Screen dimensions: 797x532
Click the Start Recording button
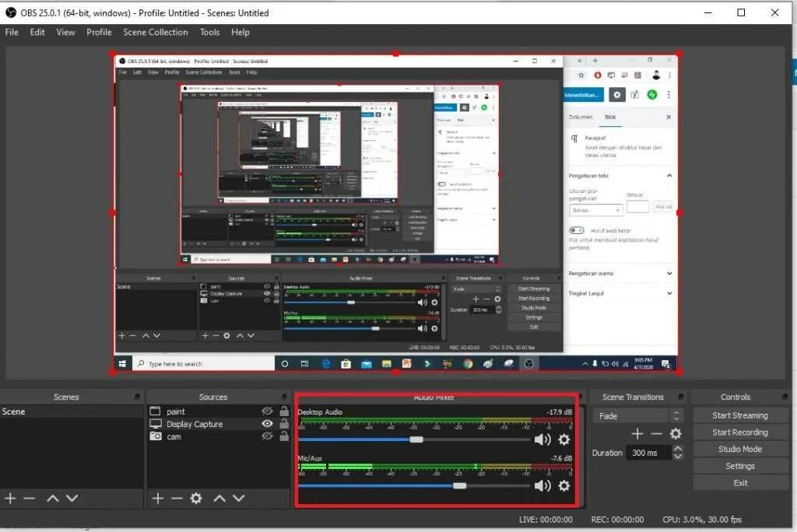tap(740, 432)
